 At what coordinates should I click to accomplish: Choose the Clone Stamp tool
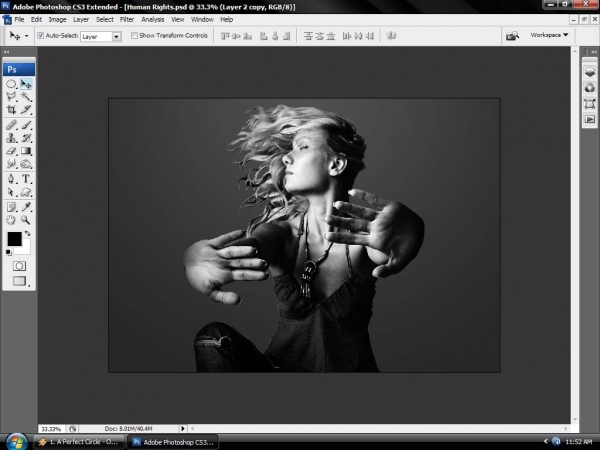(x=11, y=138)
